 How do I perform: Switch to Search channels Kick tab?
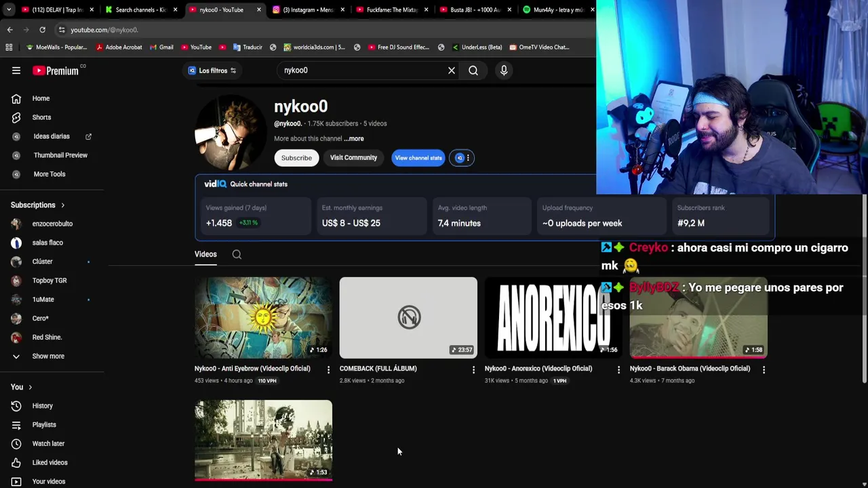[x=141, y=9]
